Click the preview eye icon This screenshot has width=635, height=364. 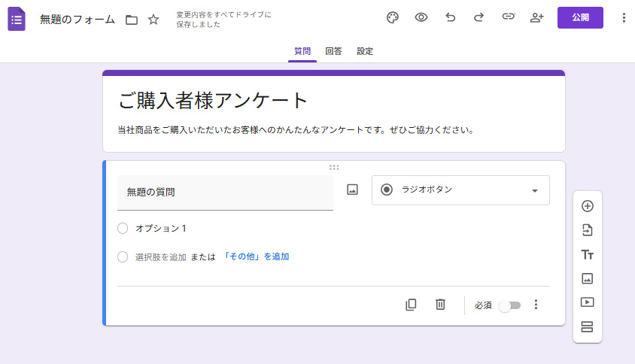(x=421, y=18)
